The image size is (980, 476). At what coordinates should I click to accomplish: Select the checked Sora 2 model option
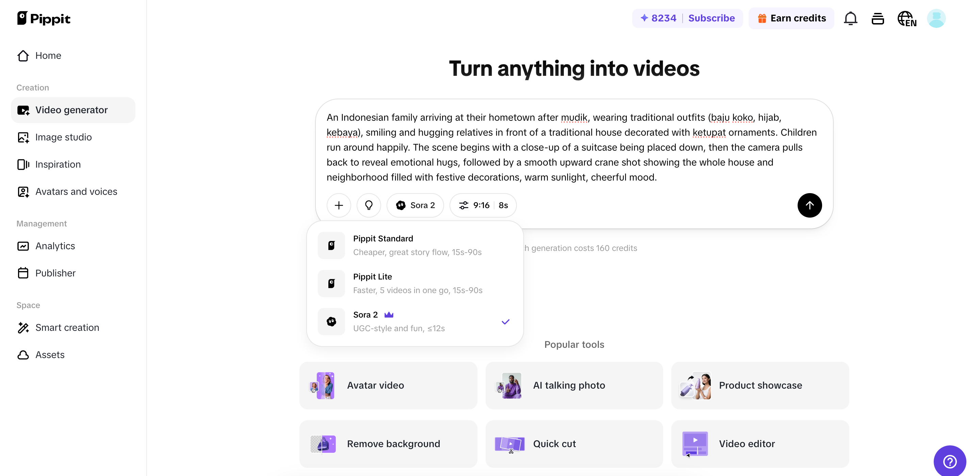(415, 321)
